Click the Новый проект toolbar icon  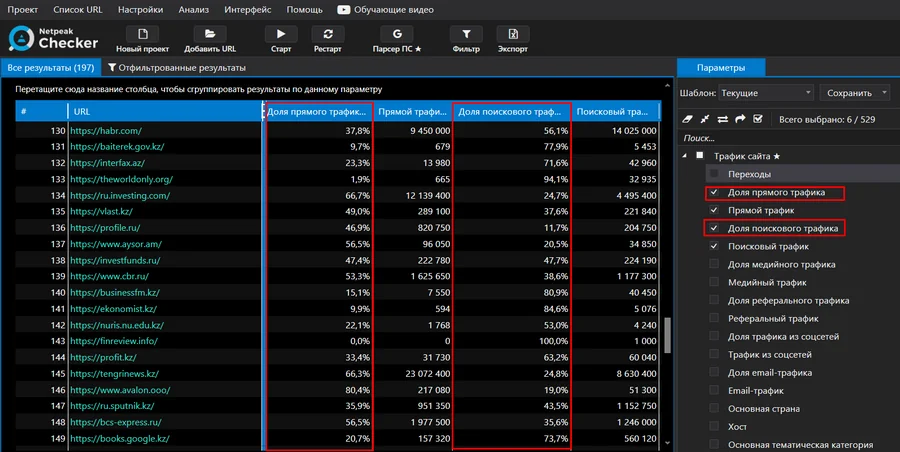pos(142,34)
